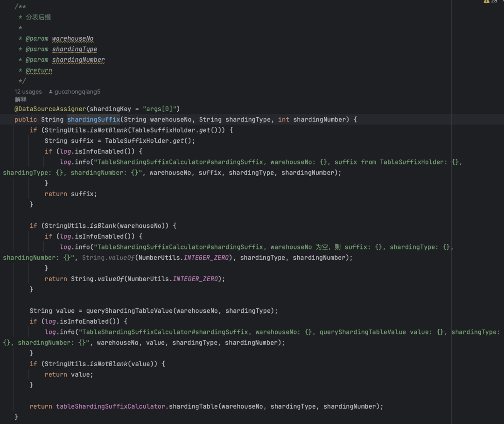The height and width of the screenshot is (424, 504).
Task: Click shardingType in the Javadoc @param line
Action: [75, 49]
